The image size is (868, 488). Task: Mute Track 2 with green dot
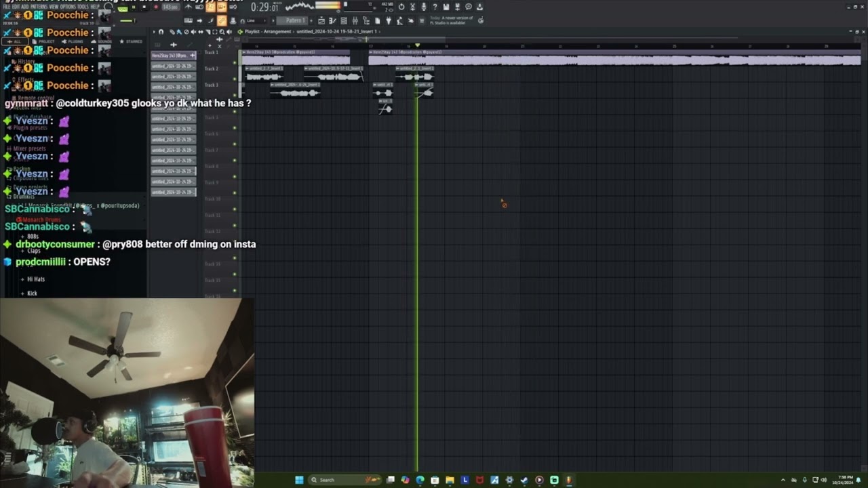pos(235,79)
